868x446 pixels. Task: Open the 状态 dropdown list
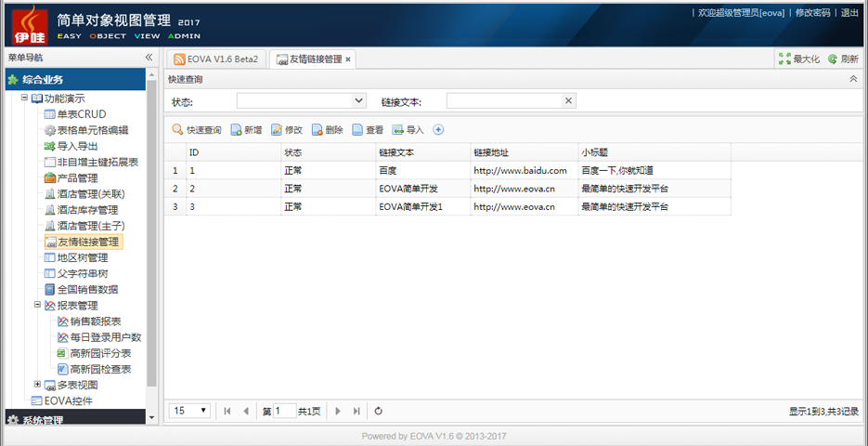359,100
